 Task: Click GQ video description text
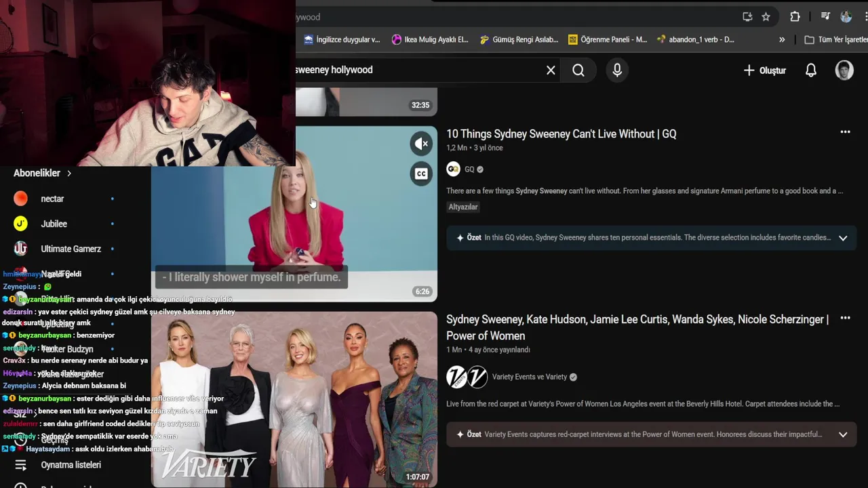pos(644,191)
